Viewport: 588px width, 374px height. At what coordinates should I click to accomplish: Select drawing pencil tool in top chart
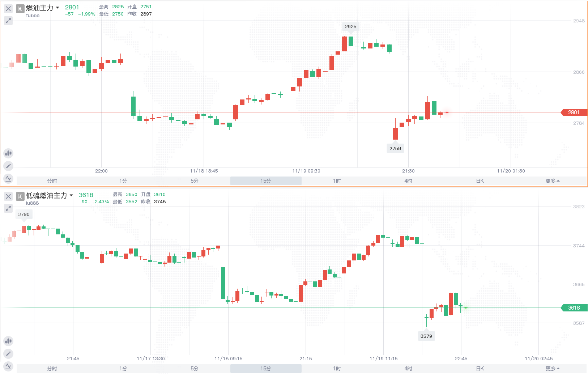coord(8,166)
